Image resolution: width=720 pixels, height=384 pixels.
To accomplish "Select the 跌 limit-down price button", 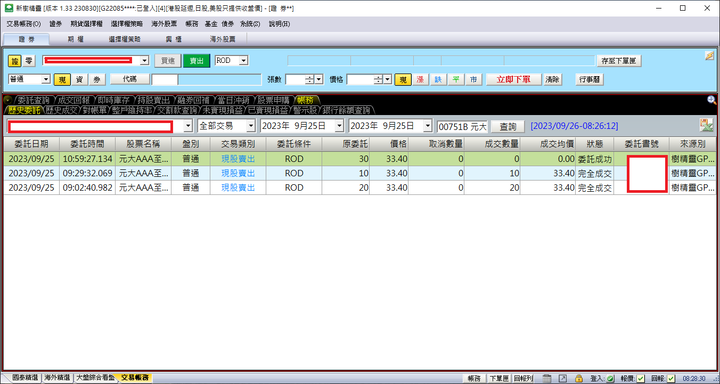I will coord(438,79).
